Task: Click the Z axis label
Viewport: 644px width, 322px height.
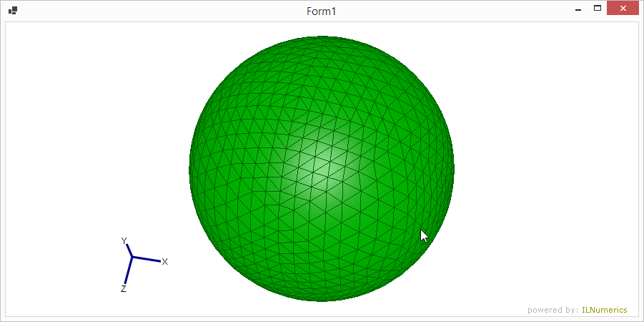Action: click(x=123, y=289)
